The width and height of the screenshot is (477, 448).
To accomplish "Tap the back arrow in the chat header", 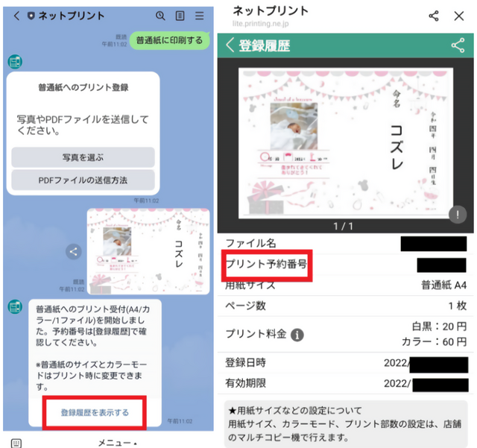I will (16, 16).
